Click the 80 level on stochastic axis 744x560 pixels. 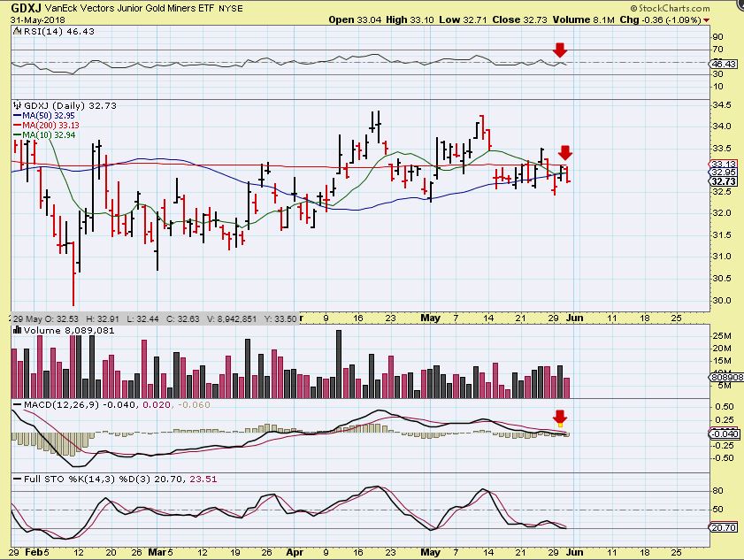click(x=717, y=491)
